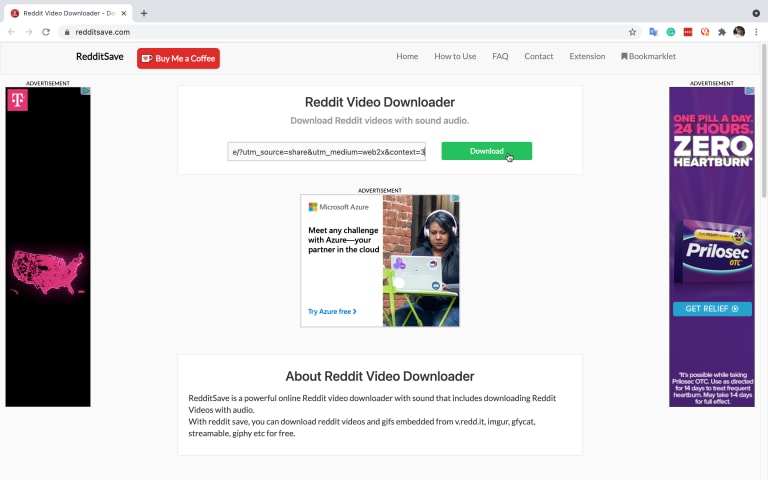This screenshot has height=480, width=768.
Task: Click the Azure ad photo of woman
Action: coord(421,261)
